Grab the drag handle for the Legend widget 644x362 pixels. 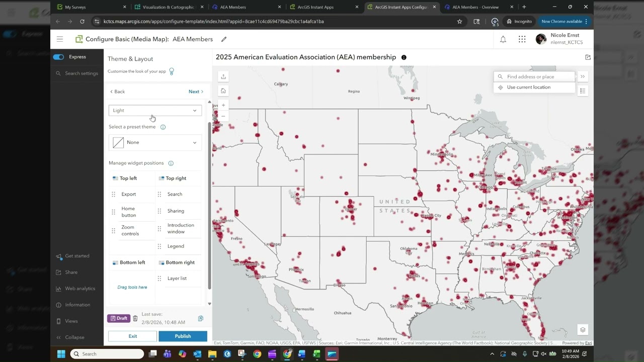[x=159, y=246]
